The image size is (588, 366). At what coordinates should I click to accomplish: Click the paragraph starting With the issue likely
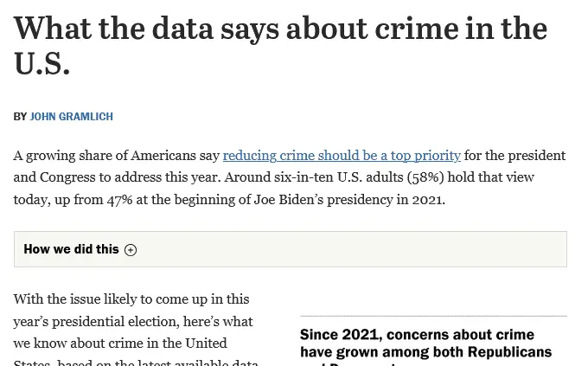(x=131, y=299)
